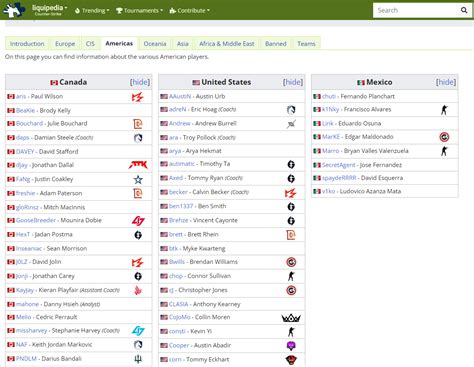Click blue CLG logo beside missharvey
The width and height of the screenshot is (474, 367).
[138, 331]
